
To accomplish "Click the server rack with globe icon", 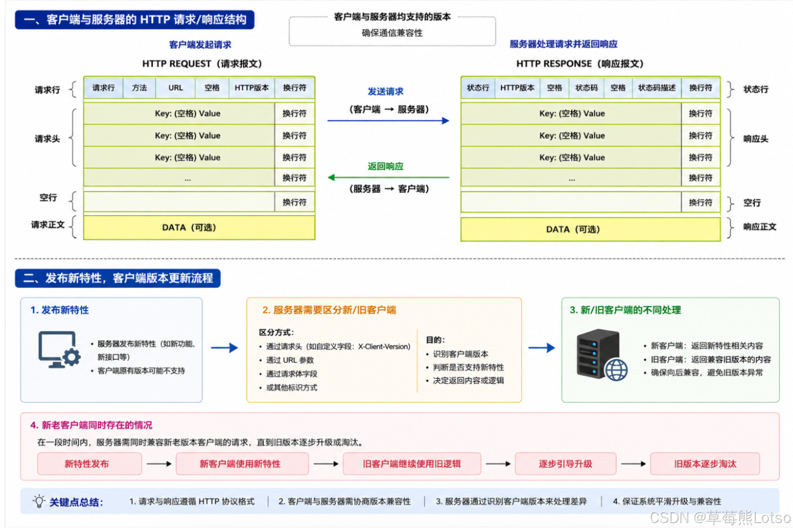I will pyautogui.click(x=602, y=354).
